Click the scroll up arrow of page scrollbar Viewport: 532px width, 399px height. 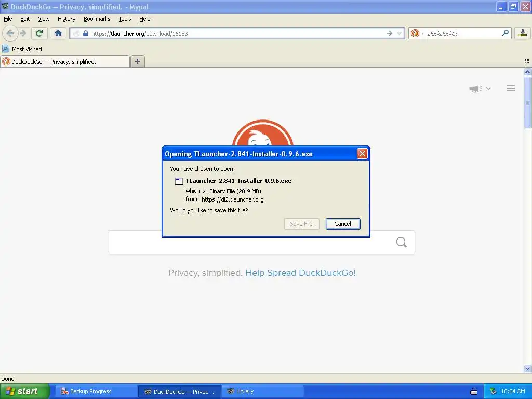tap(527, 72)
